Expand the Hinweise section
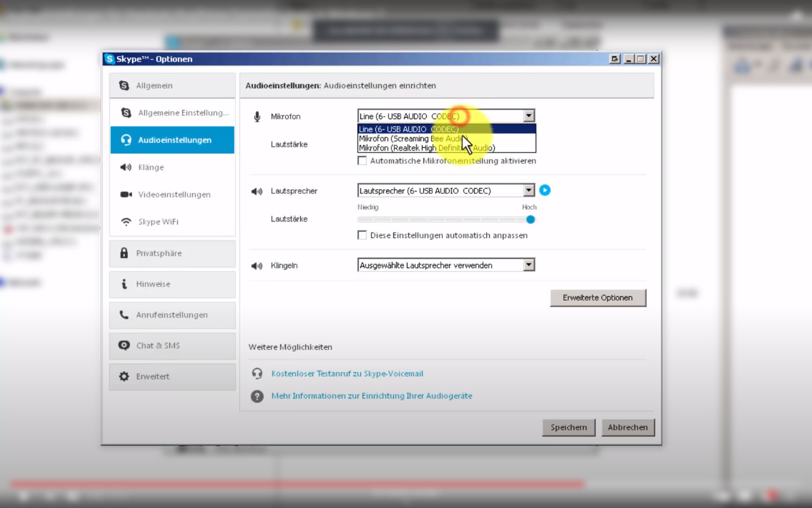 click(172, 284)
